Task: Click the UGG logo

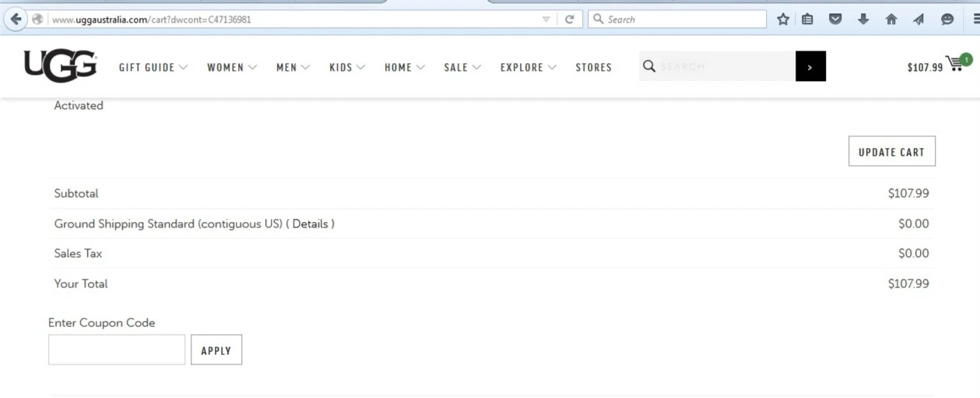Action: click(60, 66)
